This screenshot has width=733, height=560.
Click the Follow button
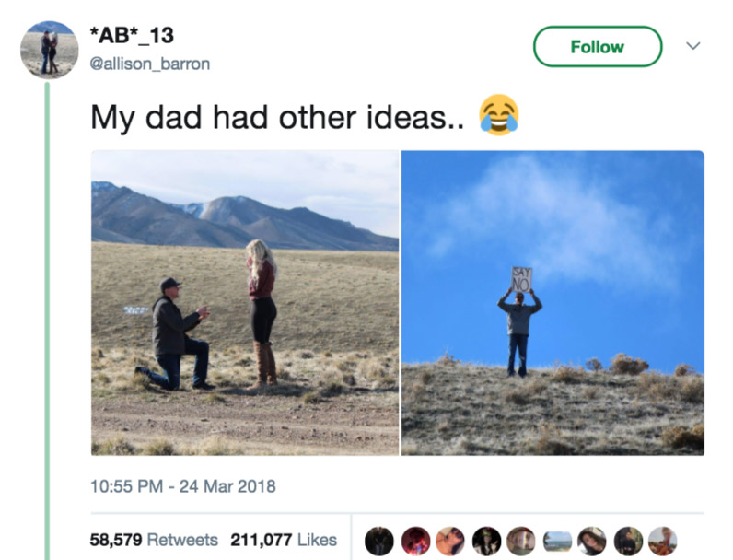(598, 47)
